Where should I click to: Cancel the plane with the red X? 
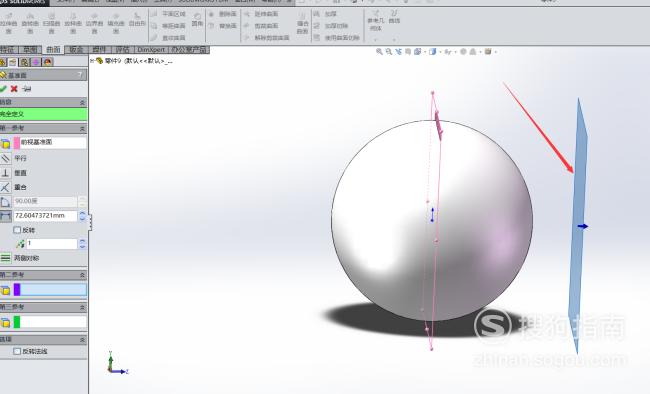[x=14, y=88]
